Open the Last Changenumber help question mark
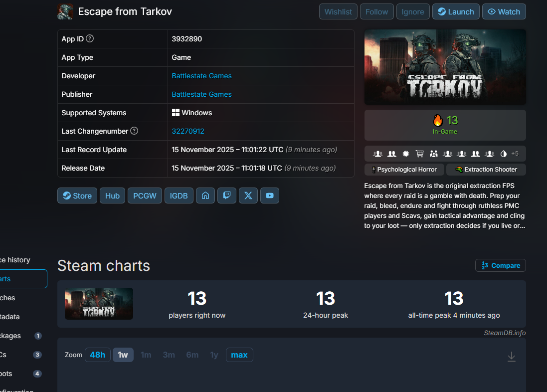The height and width of the screenshot is (392, 547). 134,131
